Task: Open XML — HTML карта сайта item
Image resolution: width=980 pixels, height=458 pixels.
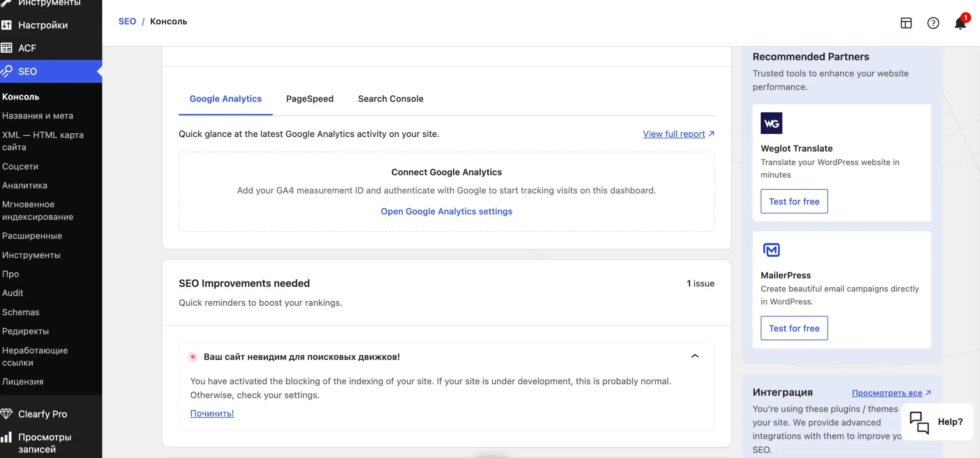Action: pos(43,141)
